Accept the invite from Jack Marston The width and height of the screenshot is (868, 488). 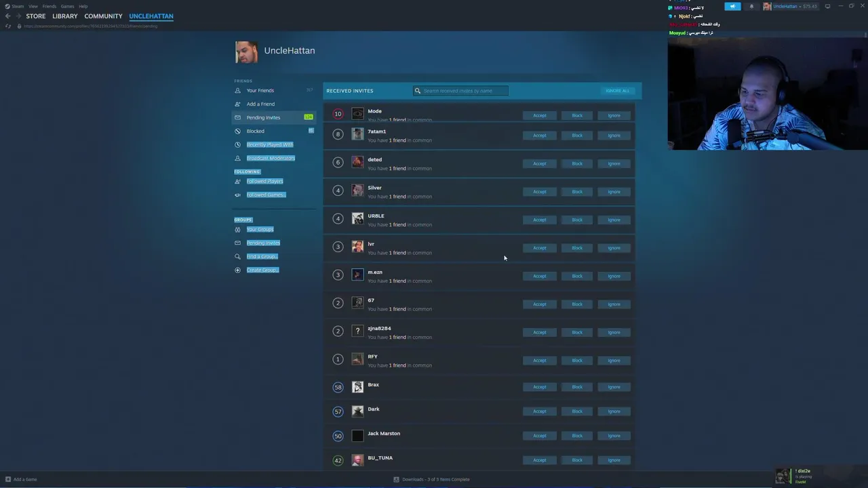click(539, 436)
